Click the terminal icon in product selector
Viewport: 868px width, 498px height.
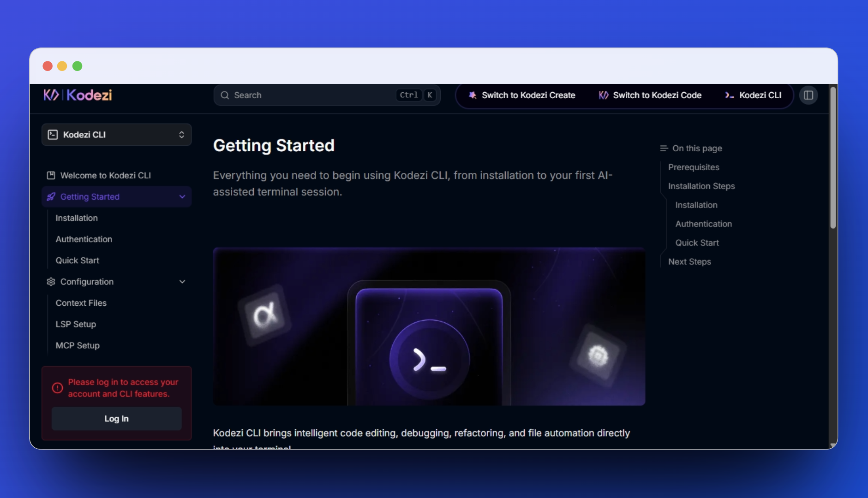pos(53,135)
